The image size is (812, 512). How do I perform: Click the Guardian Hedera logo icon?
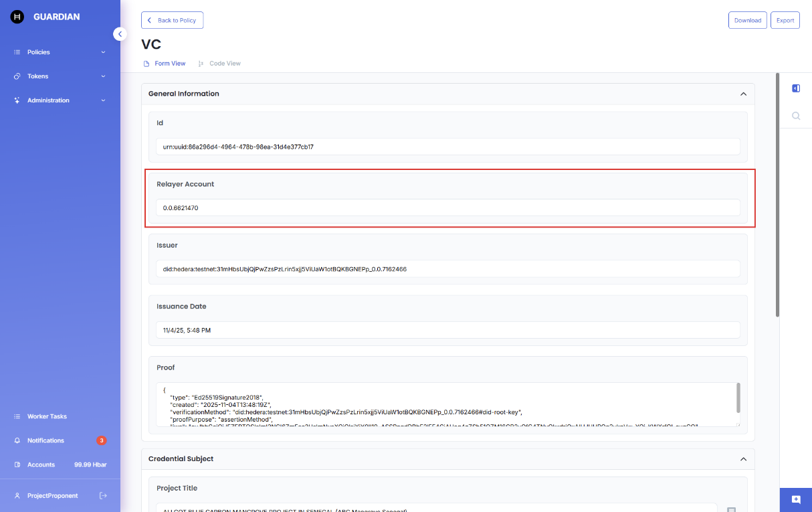17,17
